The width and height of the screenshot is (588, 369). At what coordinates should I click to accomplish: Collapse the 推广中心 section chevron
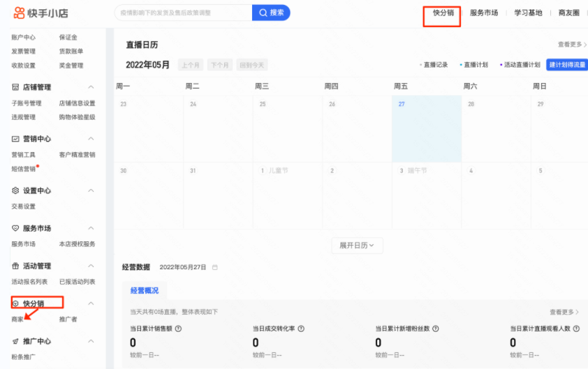tap(91, 341)
